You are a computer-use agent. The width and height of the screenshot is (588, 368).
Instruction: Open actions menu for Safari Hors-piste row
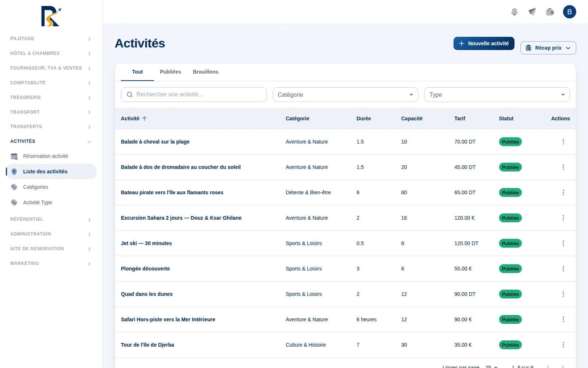coord(563,319)
